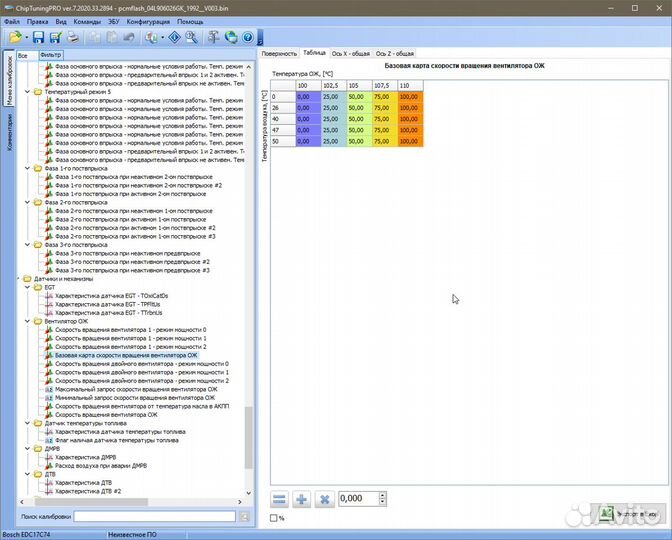Screen dimensions: 672x540
Task: Enable the percent checkbox below the table
Action: coord(275,517)
